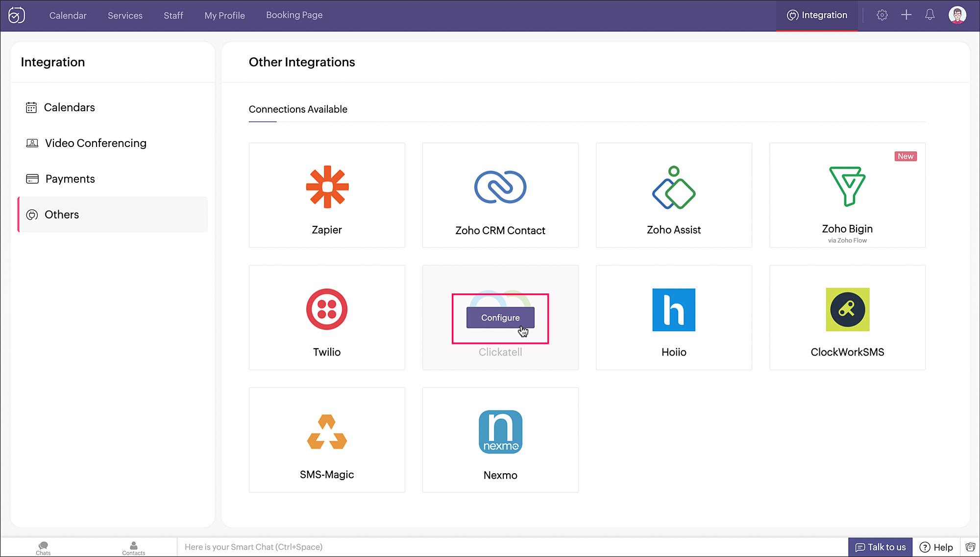Click Configure button for Clickatell
This screenshot has width=980, height=557.
pos(500,317)
